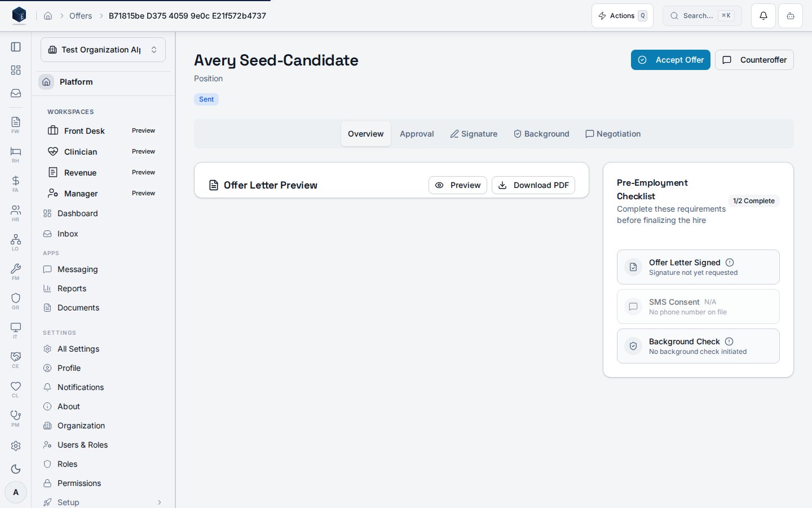Switch to the Overview tab
812x508 pixels.
tap(365, 134)
